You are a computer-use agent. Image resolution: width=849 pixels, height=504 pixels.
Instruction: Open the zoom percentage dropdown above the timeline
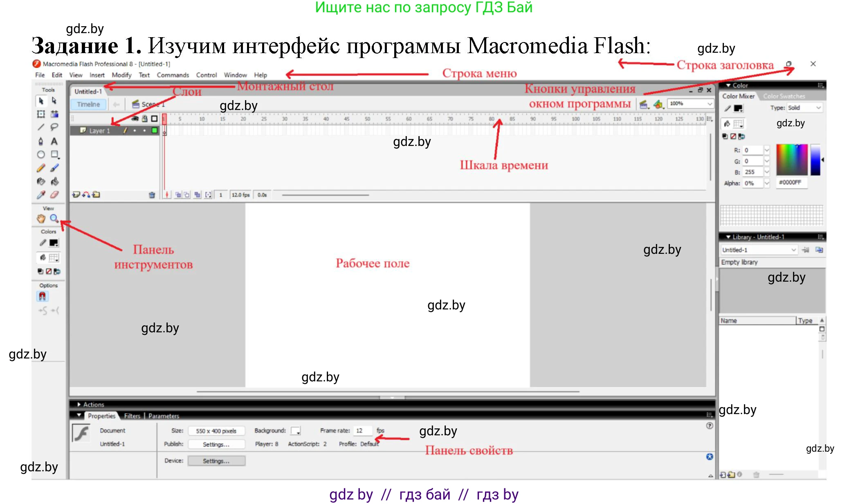pyautogui.click(x=710, y=103)
